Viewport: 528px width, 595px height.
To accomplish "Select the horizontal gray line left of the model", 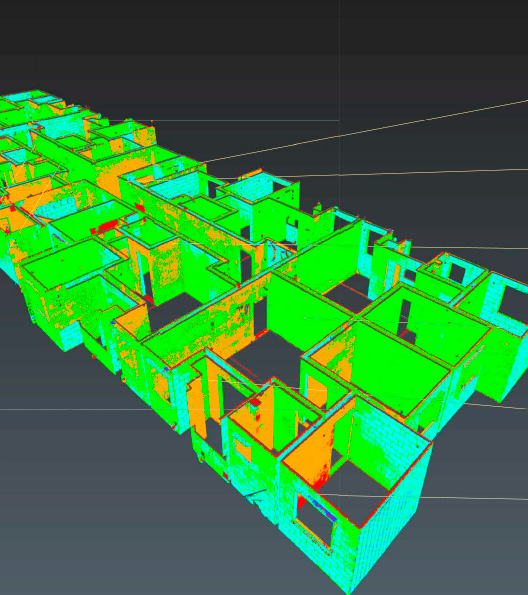I will pos(76,409).
